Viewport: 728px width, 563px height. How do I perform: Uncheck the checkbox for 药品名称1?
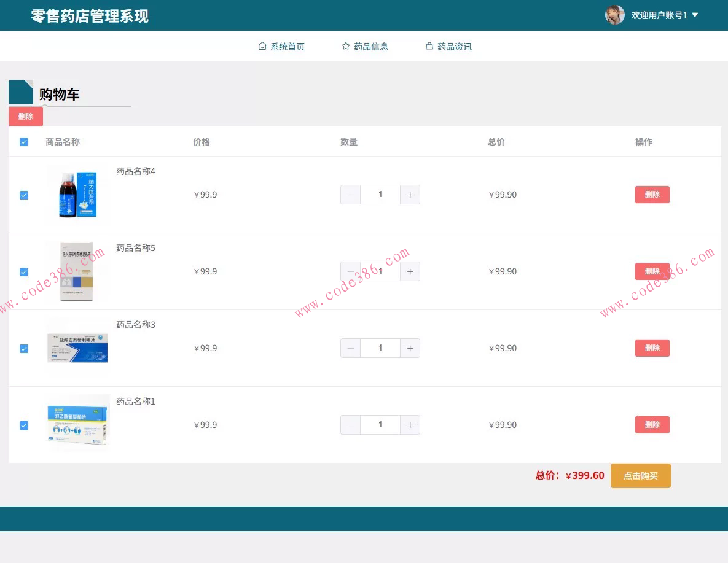pyautogui.click(x=23, y=425)
